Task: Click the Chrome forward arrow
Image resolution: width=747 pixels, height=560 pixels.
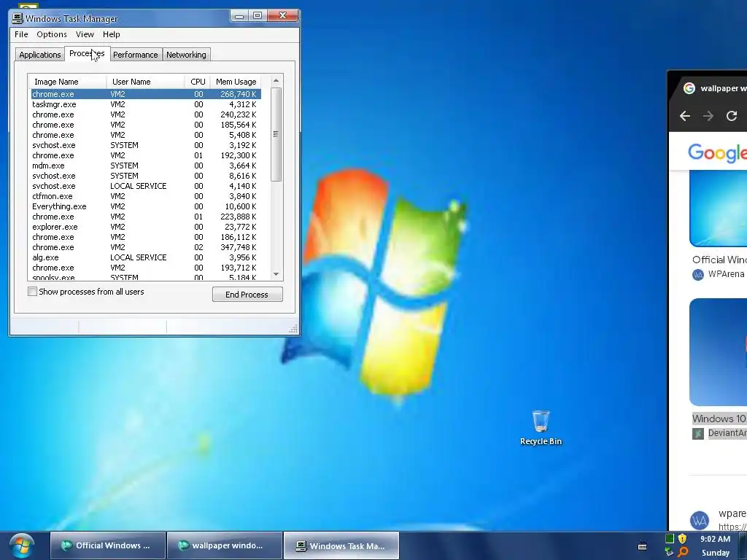Action: coord(708,116)
